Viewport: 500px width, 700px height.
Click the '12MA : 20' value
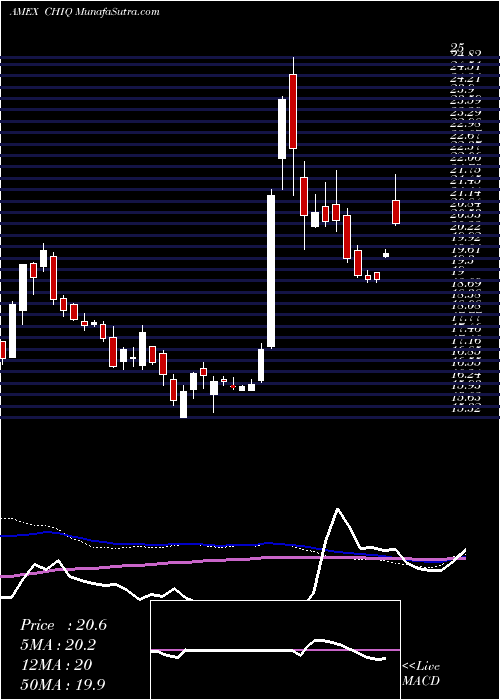click(x=56, y=665)
